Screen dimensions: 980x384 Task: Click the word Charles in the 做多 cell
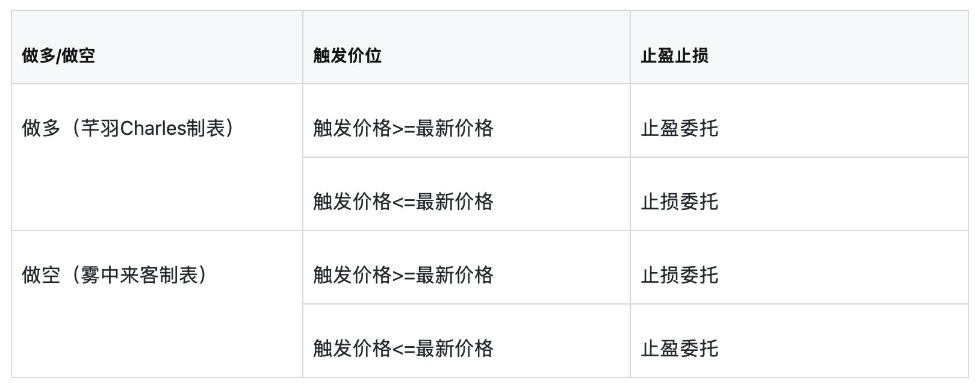click(x=153, y=128)
